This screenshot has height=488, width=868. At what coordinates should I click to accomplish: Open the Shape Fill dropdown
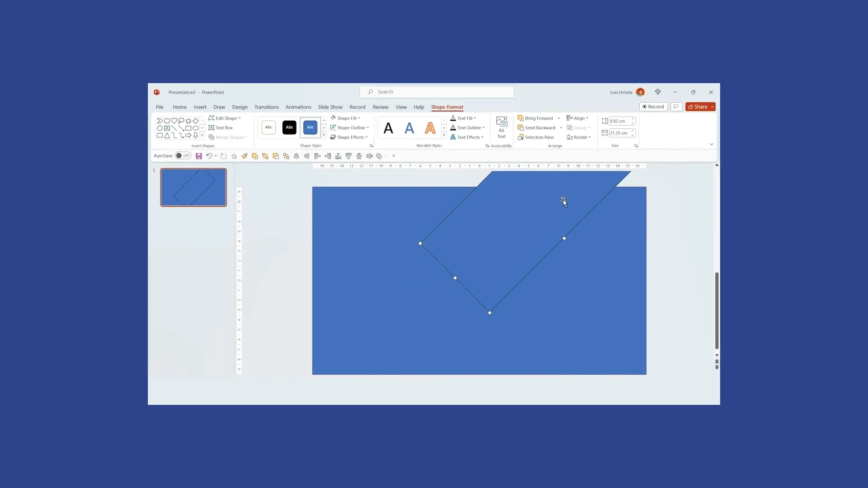pos(345,118)
